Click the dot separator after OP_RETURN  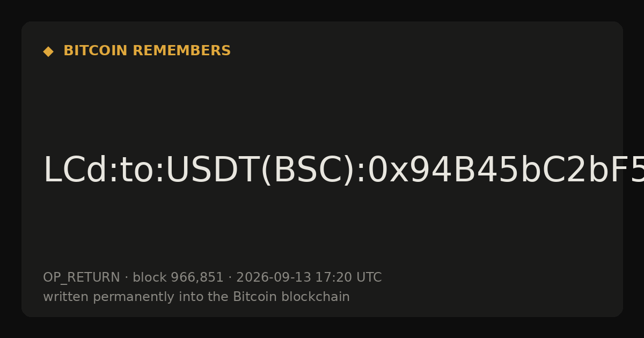click(126, 278)
